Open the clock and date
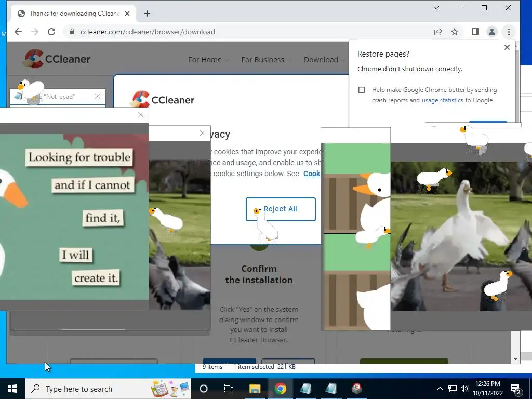Viewport: 532px width, 399px height. coord(488,389)
